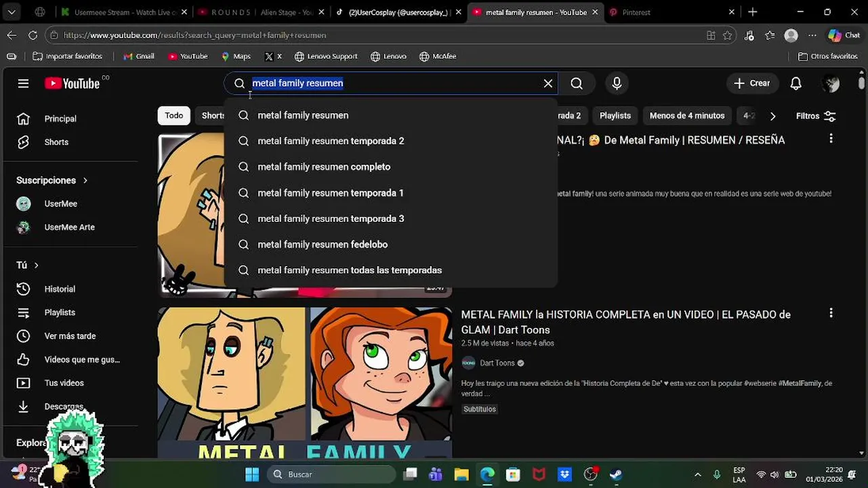Image resolution: width=868 pixels, height=488 pixels.
Task: Open browser settings and more menu
Action: click(x=812, y=35)
